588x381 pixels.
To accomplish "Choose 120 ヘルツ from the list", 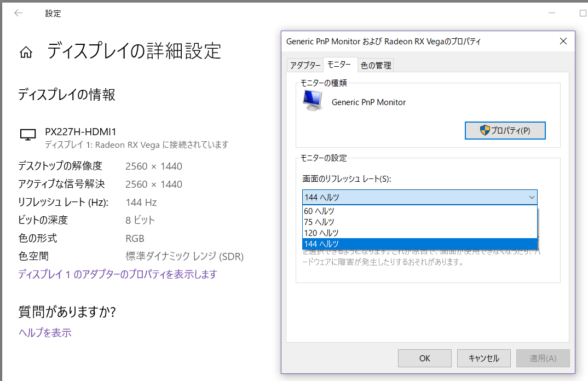I will (419, 233).
